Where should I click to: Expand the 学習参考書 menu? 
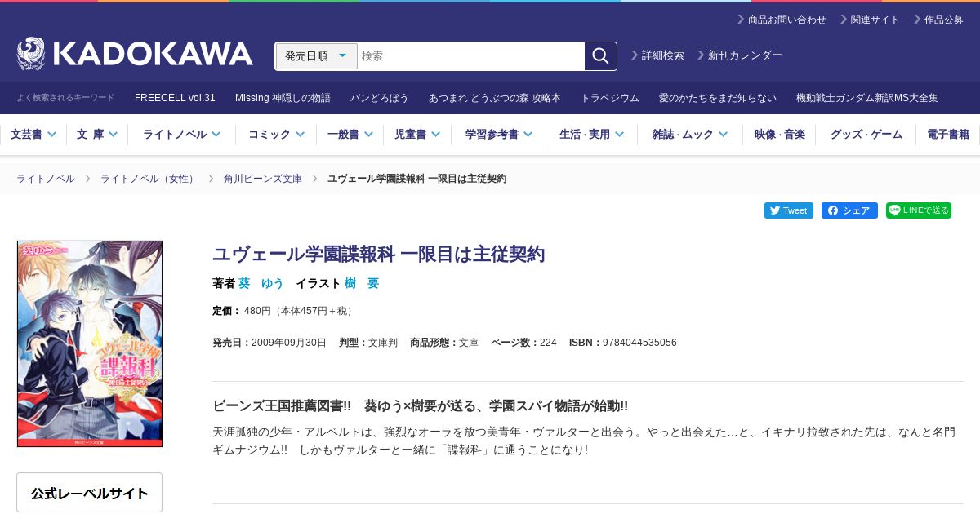tap(499, 135)
